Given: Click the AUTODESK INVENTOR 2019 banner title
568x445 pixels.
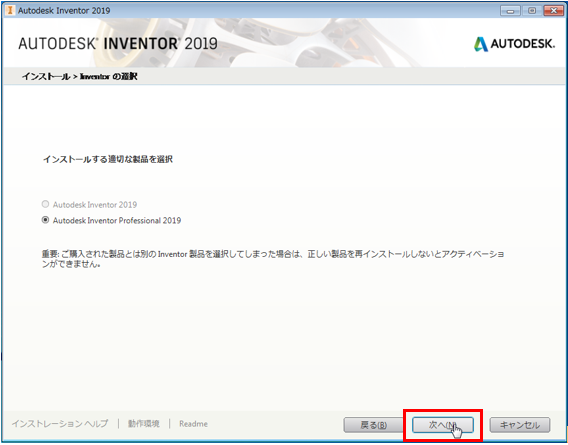Looking at the screenshot, I should [x=118, y=43].
